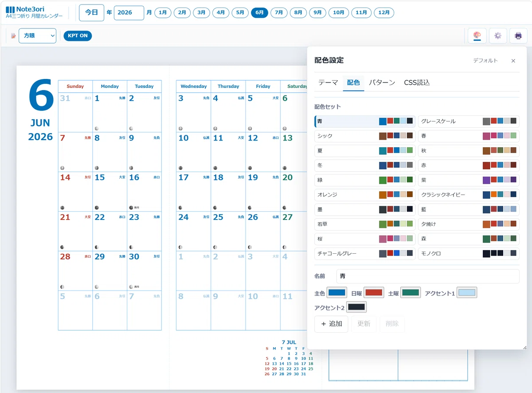Click the June 10 calendar cell
Viewport: 532px width, 393px height.
[194, 152]
